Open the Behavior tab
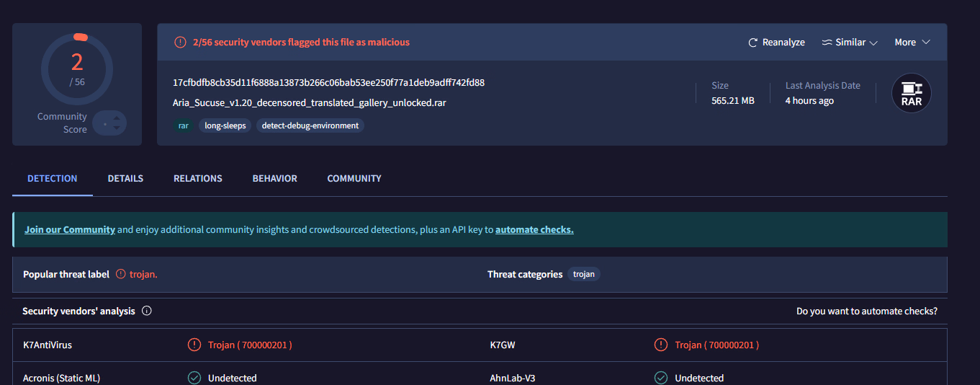This screenshot has width=980, height=385. click(274, 178)
